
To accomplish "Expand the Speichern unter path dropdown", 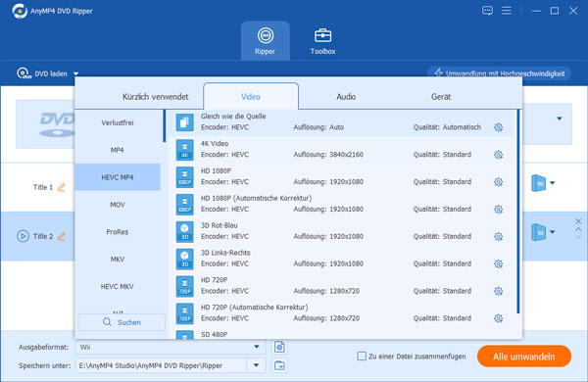I will pos(256,365).
